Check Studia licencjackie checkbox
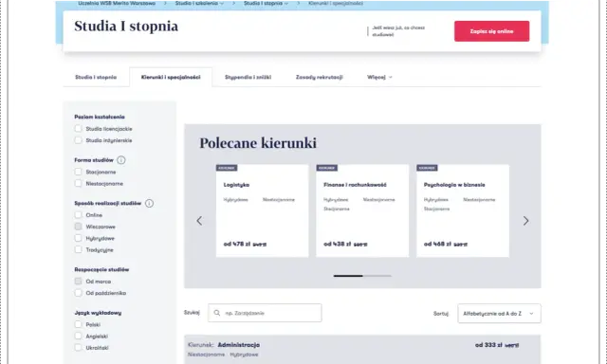This screenshot has height=364, width=607. tap(78, 128)
